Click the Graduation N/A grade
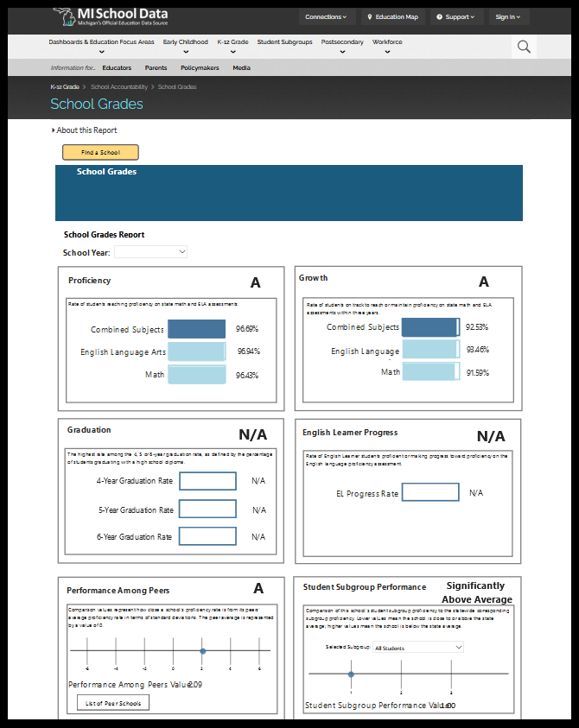 point(253,434)
